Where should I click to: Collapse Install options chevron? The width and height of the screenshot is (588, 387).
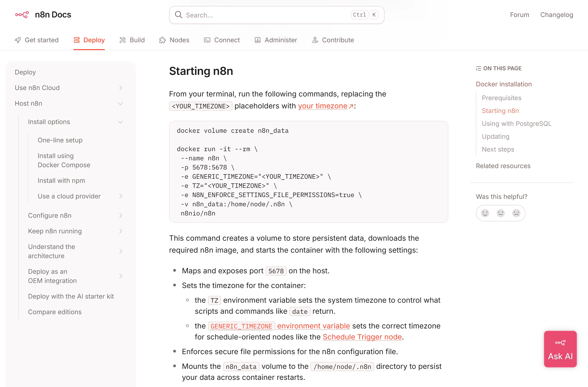120,122
